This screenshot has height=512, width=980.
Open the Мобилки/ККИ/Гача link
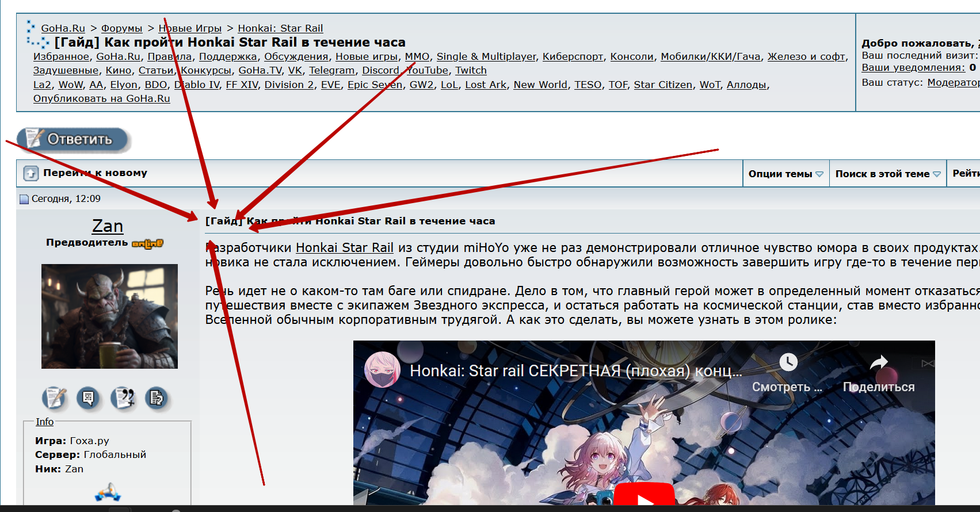(711, 56)
